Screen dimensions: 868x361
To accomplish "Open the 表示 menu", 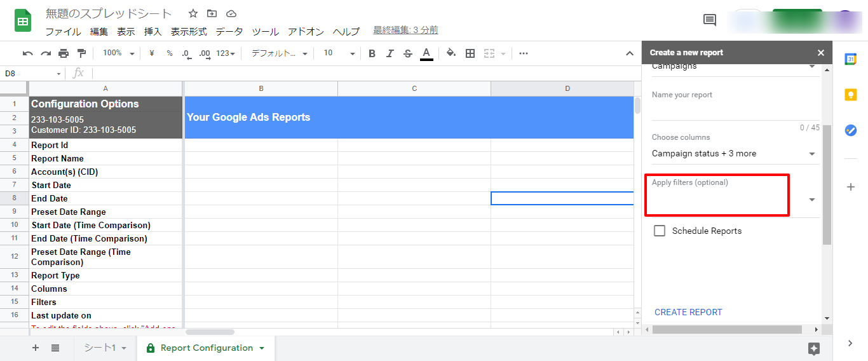I will click(x=126, y=31).
